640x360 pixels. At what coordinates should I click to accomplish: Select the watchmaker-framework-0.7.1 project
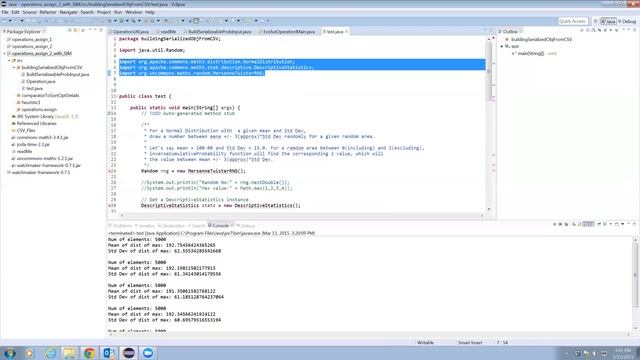[x=40, y=172]
